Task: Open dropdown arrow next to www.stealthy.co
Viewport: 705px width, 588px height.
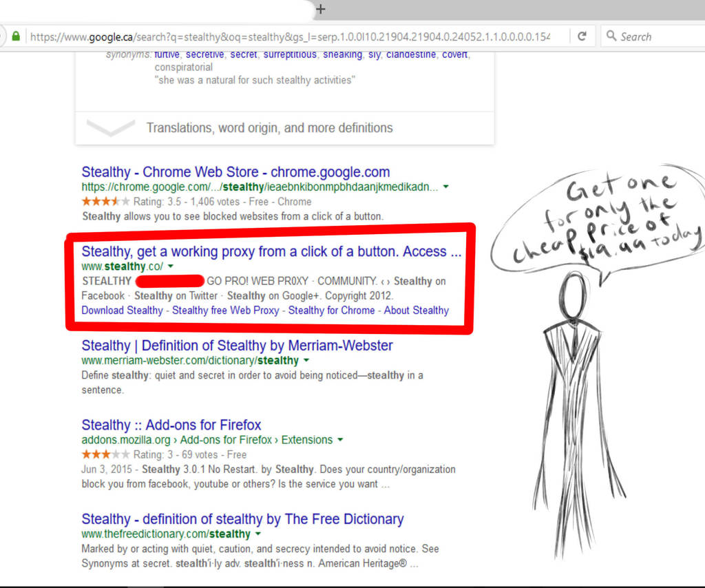Action: (171, 266)
